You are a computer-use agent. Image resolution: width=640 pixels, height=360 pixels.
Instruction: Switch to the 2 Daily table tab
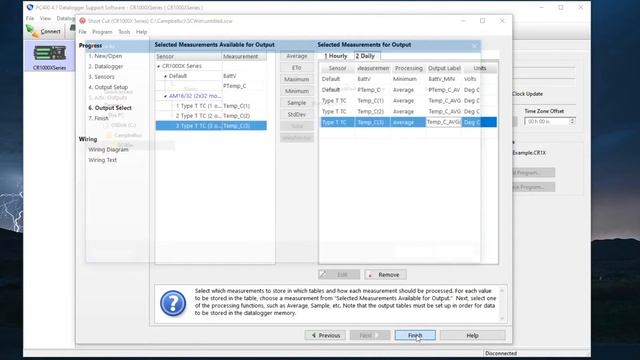tap(365, 56)
